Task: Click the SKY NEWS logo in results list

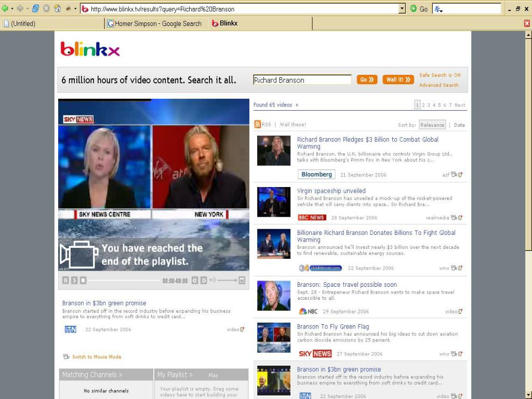Action: [x=315, y=353]
